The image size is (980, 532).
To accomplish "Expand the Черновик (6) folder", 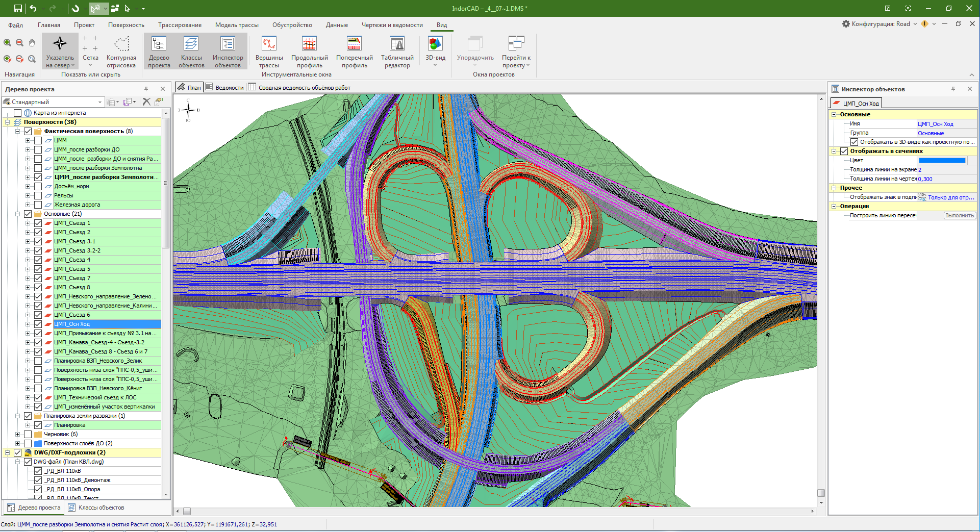I will click(17, 434).
